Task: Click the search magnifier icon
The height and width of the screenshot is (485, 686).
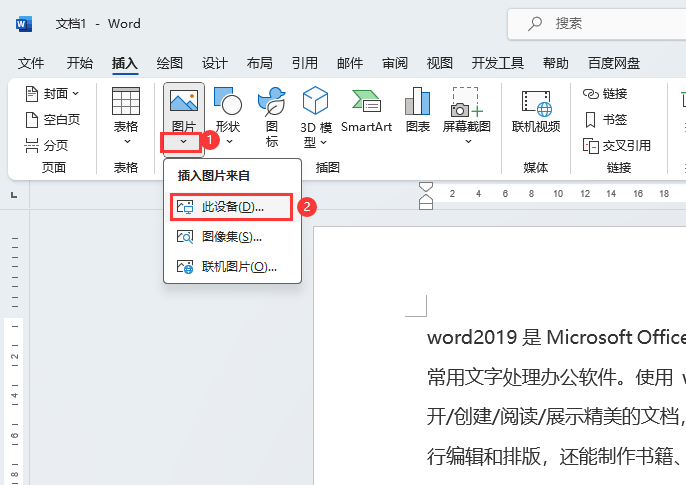Action: pos(535,24)
